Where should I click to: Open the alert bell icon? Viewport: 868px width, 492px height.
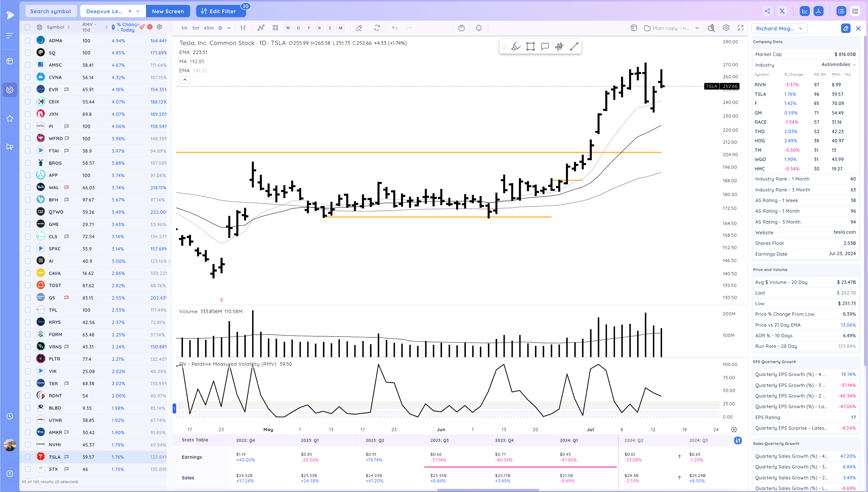tap(478, 28)
